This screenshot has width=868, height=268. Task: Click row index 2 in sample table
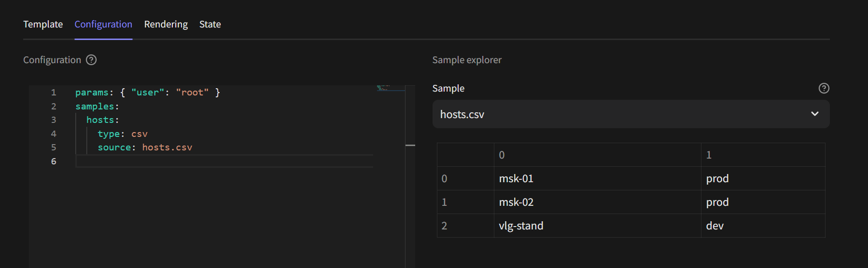pos(444,226)
